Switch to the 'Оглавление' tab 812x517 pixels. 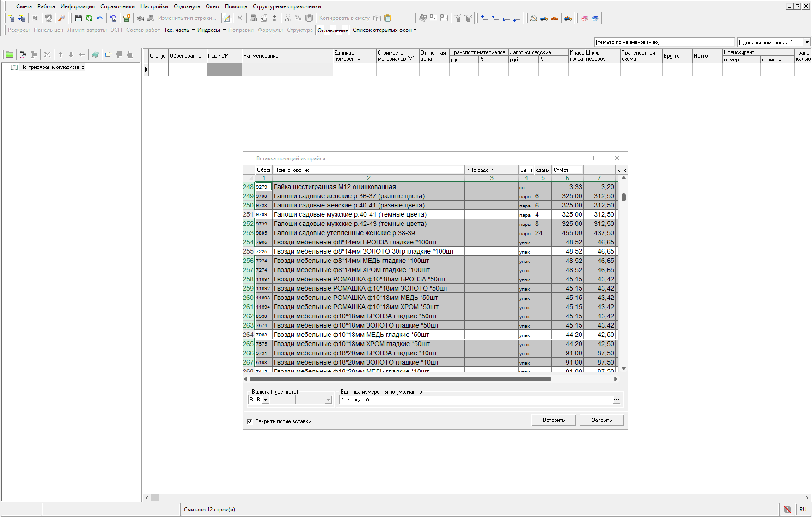pyautogui.click(x=333, y=30)
